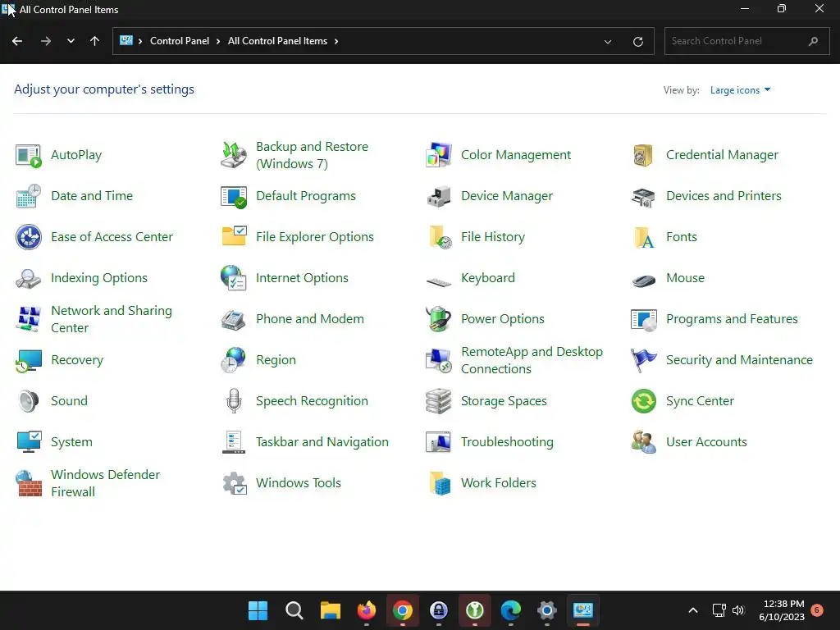
Task: Click the Backup and Restore icon
Action: 234,155
